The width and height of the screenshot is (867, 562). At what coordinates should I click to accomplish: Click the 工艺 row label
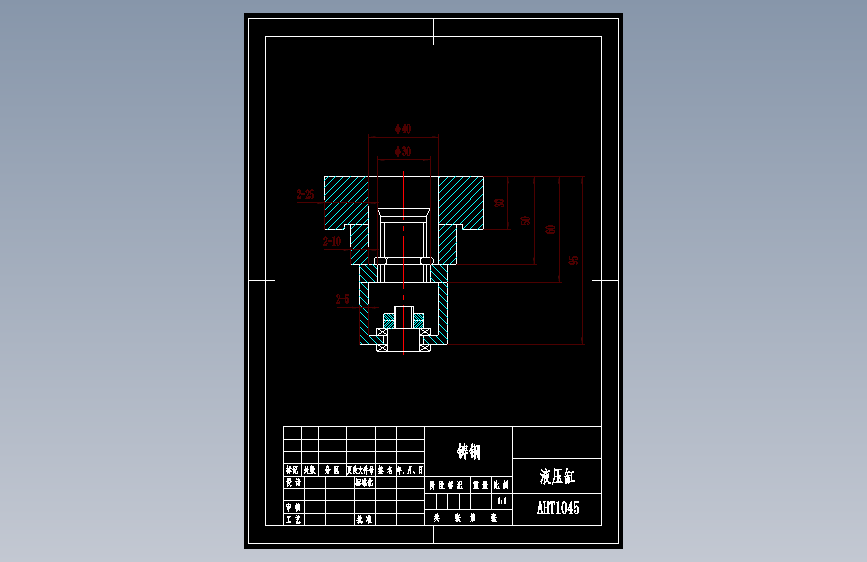(x=293, y=519)
